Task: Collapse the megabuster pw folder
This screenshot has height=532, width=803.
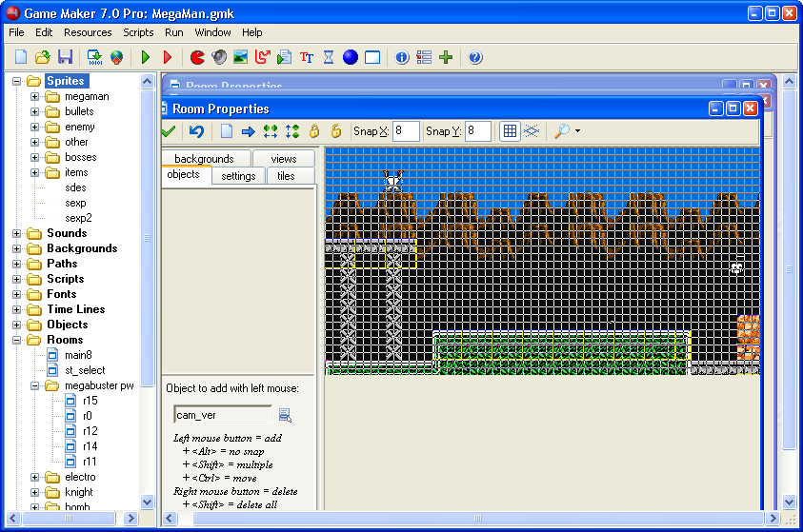Action: [35, 386]
